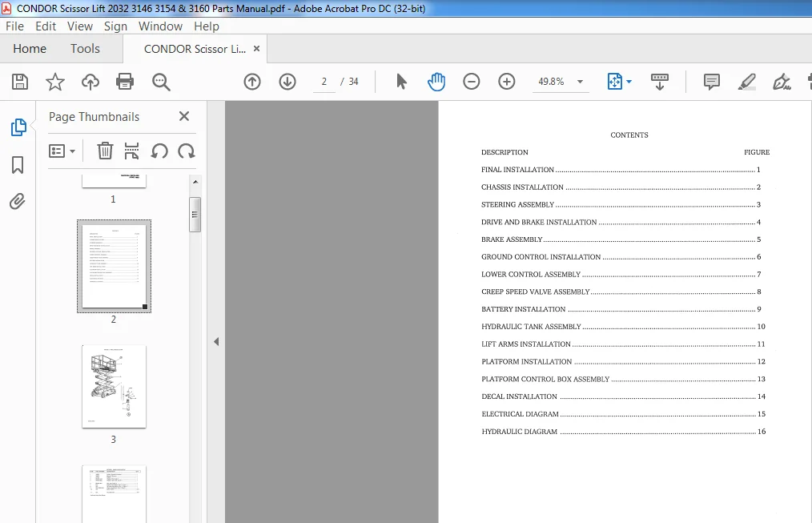Click the LOWER CONTROL ASSEMBLY entry

click(x=621, y=275)
